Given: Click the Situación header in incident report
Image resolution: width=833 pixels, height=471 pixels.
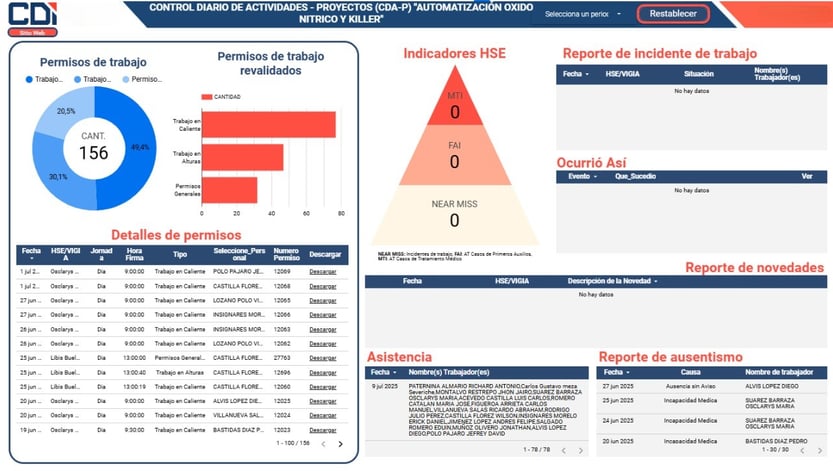Looking at the screenshot, I should (x=699, y=74).
